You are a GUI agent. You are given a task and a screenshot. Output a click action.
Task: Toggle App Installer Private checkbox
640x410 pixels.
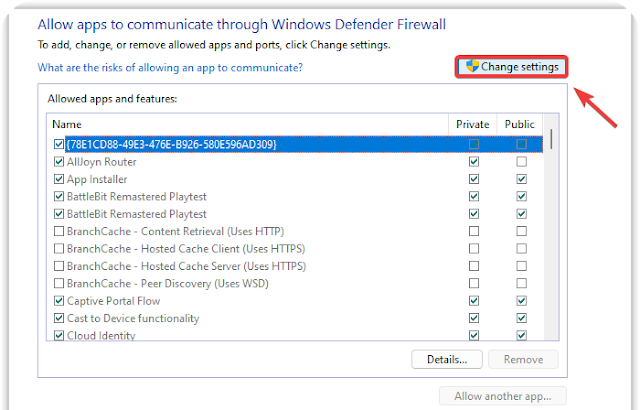(x=474, y=179)
